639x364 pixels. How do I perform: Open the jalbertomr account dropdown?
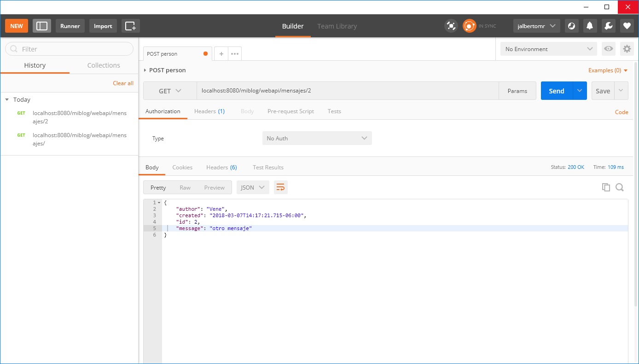536,26
